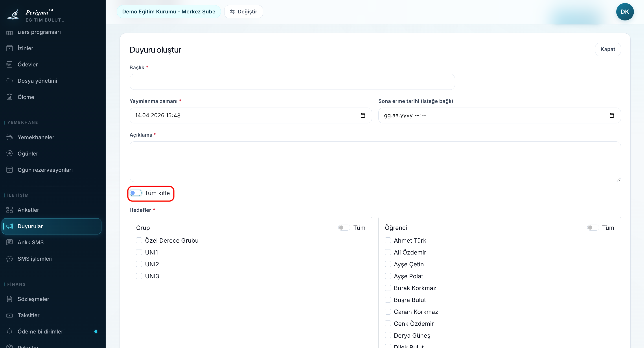Tick the Ahmet Türk student checkbox
The image size is (644, 348).
pyautogui.click(x=388, y=240)
